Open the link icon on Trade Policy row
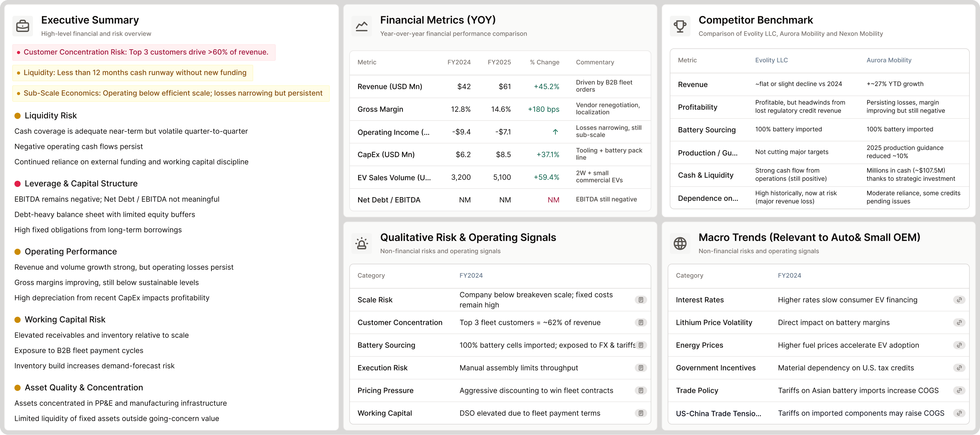Viewport: 980px width, 435px height. pos(959,390)
